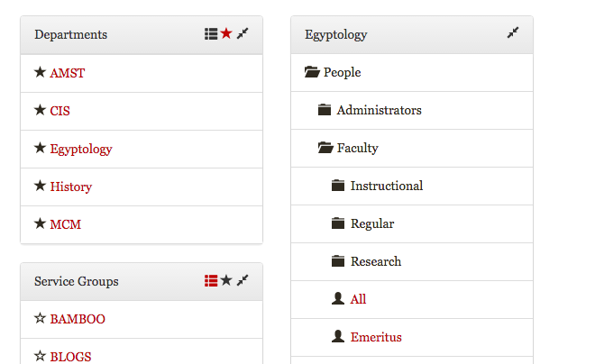Toggle the empty star beside BLOGS
Screen dimensions: 595x364
(40, 356)
